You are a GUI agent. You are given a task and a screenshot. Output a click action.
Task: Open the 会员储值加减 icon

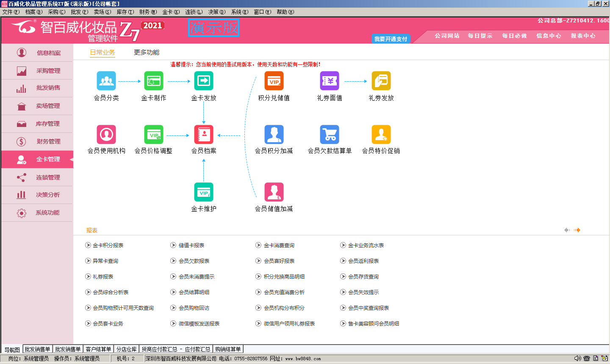(x=274, y=192)
